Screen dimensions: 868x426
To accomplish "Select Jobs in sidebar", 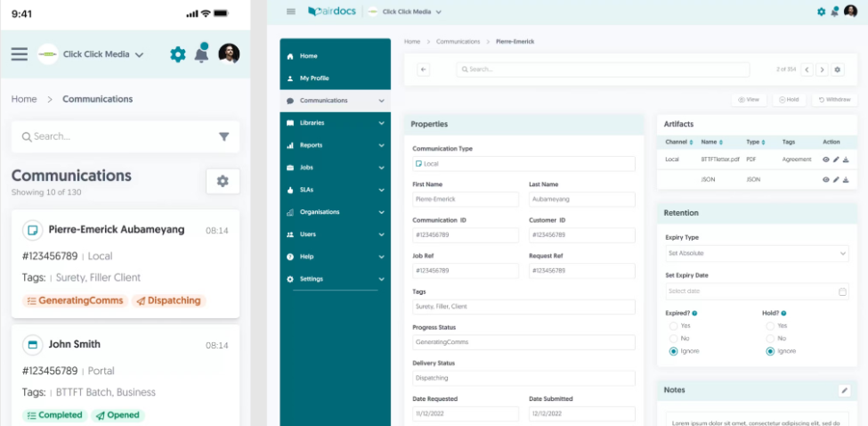I will coord(335,168).
